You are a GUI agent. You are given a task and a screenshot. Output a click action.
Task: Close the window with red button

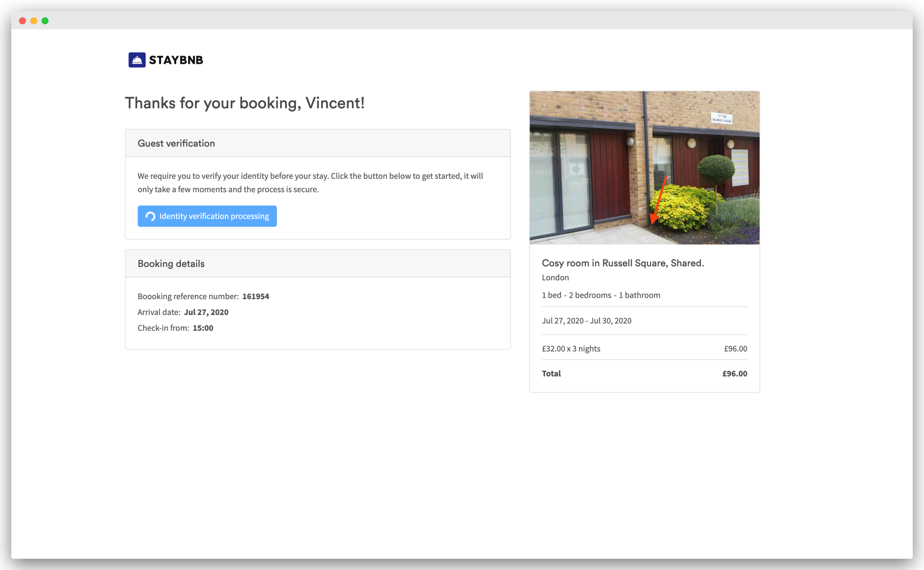pyautogui.click(x=22, y=21)
